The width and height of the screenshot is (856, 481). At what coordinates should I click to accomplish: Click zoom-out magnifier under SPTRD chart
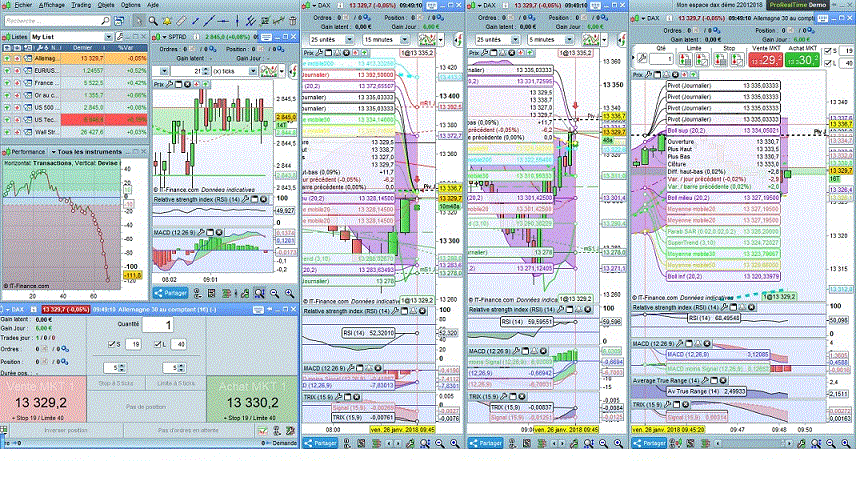click(275, 294)
